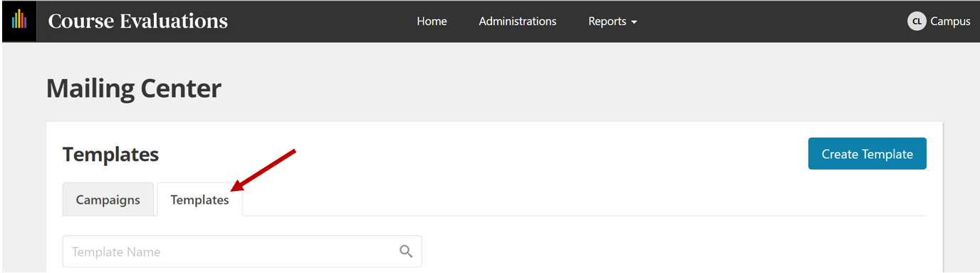
Task: Click the gray page background beside Mailing Center
Action: (570, 88)
